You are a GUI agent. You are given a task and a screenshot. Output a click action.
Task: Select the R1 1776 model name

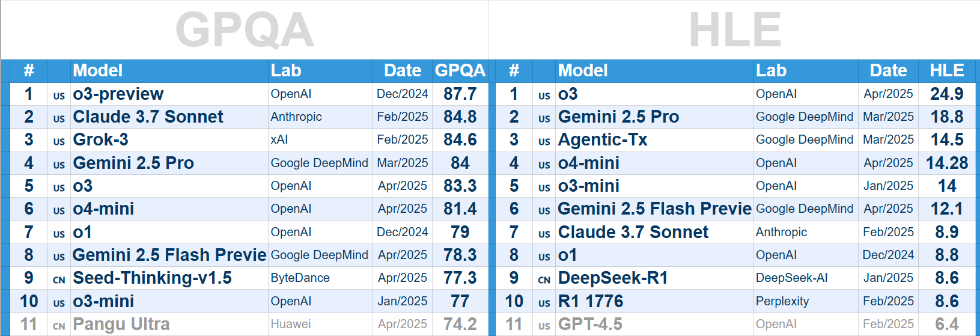[x=591, y=301]
